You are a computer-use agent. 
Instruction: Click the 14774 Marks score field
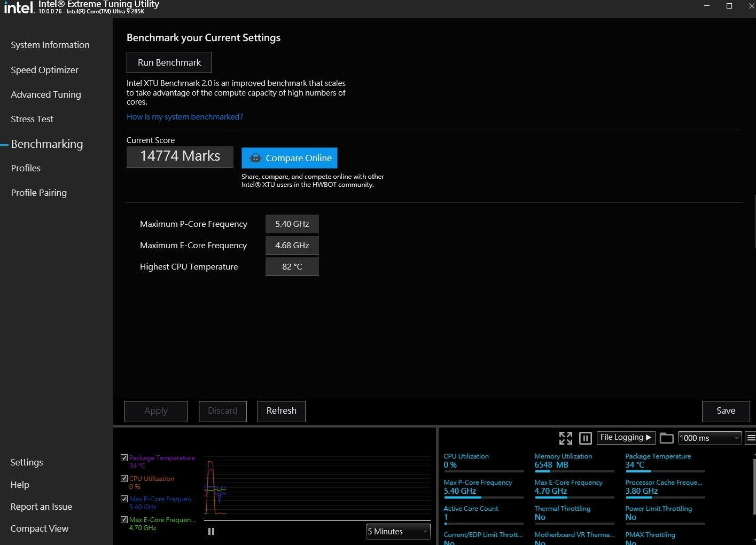(180, 156)
